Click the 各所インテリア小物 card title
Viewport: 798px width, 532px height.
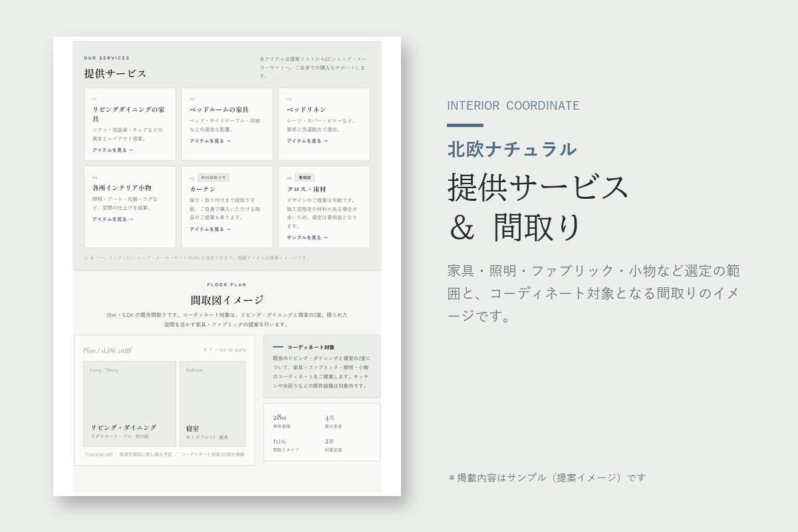coord(122,188)
